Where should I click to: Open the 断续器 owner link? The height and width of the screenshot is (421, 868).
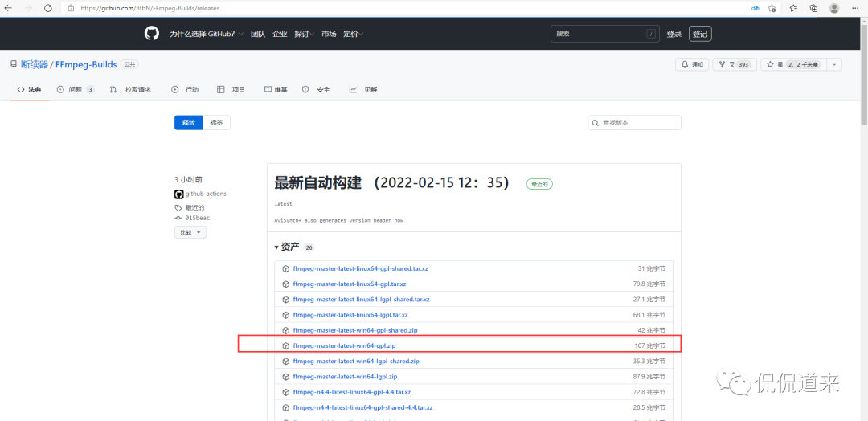click(x=35, y=65)
